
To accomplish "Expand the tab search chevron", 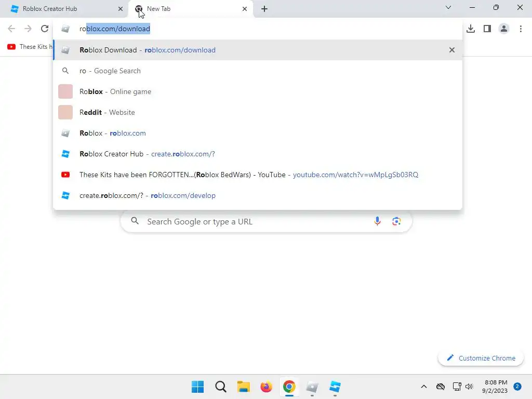I will pyautogui.click(x=448, y=7).
